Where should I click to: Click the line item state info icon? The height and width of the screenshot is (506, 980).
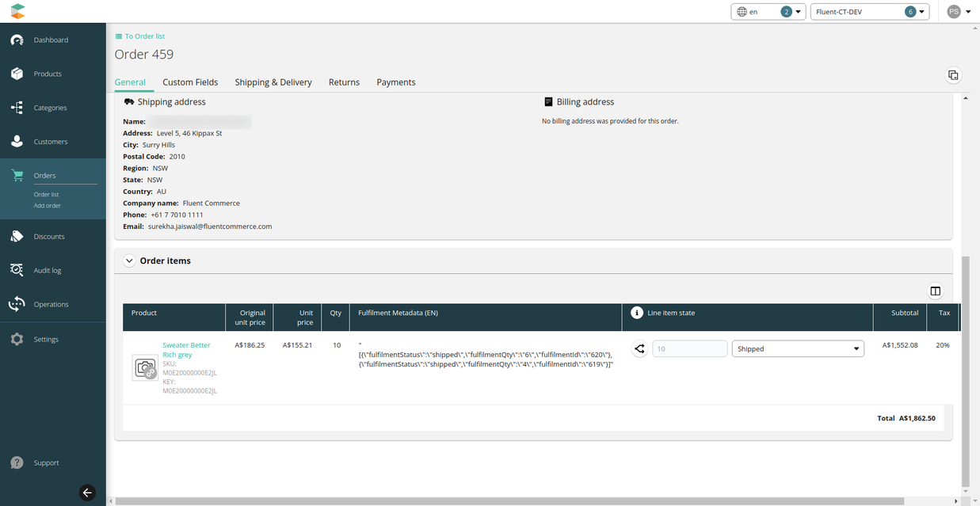636,313
